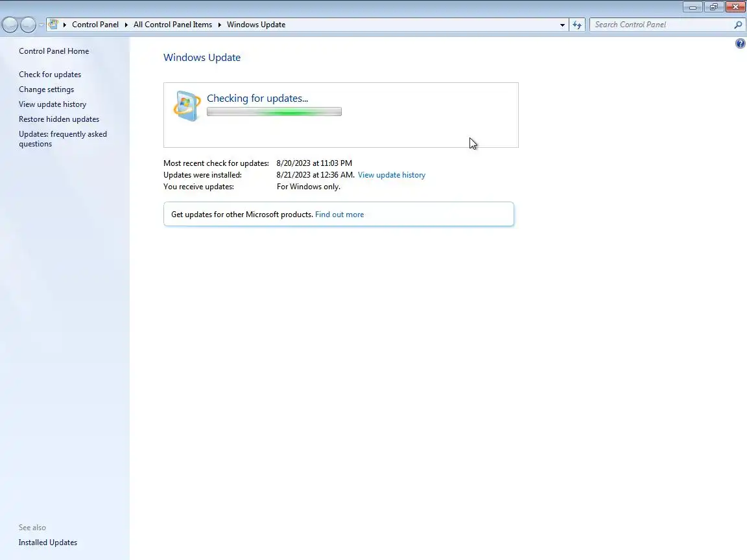Open Installed Updates under See also

47,542
